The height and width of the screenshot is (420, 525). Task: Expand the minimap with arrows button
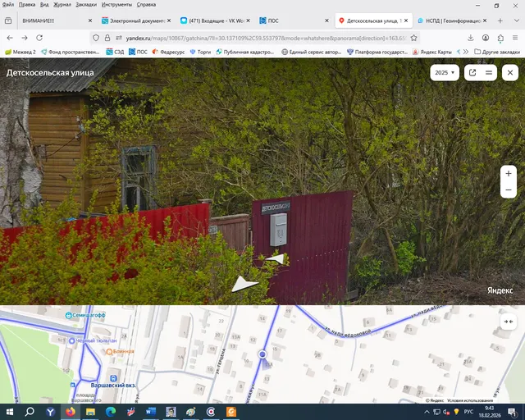pyautogui.click(x=509, y=322)
